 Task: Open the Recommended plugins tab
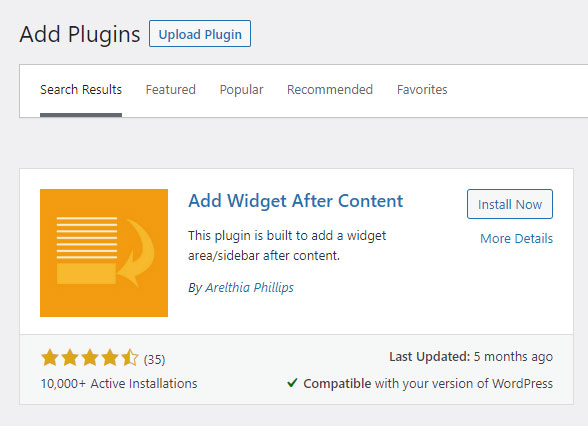[330, 90]
